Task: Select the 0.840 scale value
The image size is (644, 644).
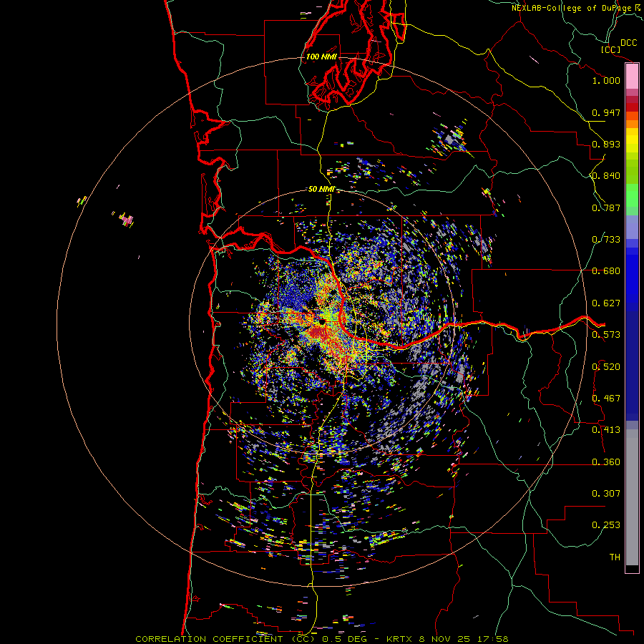Action: click(x=606, y=176)
